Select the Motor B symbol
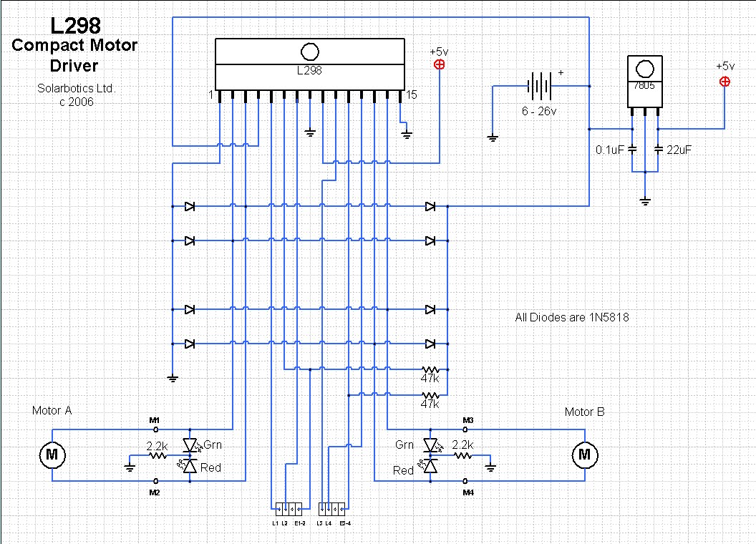Screen dimensions: 756x544 pyautogui.click(x=584, y=455)
